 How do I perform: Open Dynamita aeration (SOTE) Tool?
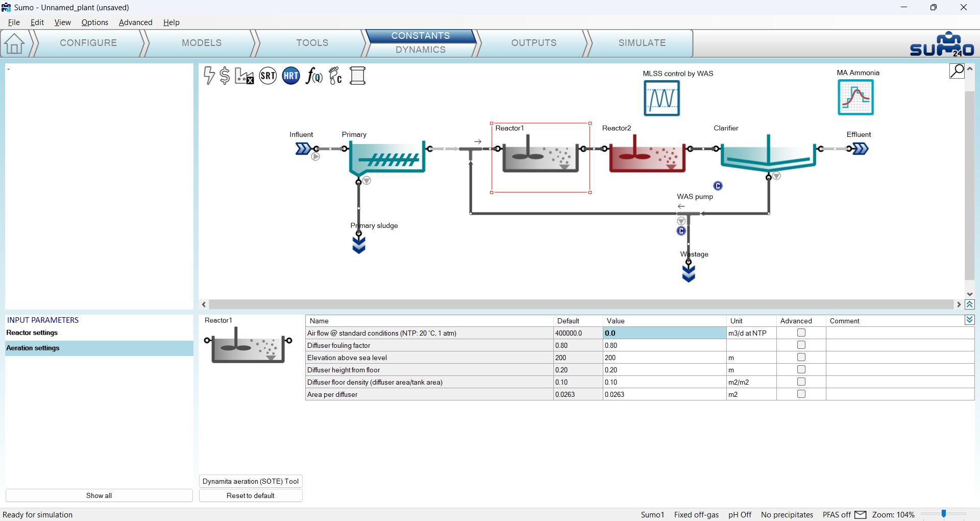pos(251,481)
